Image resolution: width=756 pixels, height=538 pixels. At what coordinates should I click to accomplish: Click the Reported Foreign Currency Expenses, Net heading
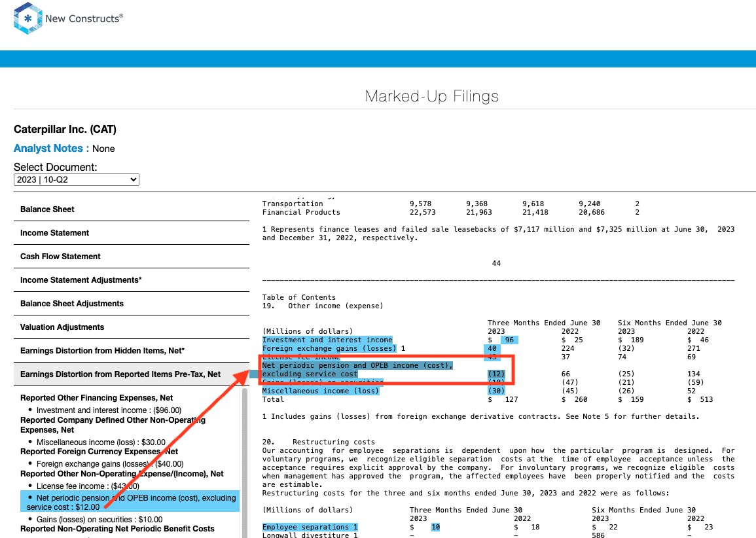(99, 452)
